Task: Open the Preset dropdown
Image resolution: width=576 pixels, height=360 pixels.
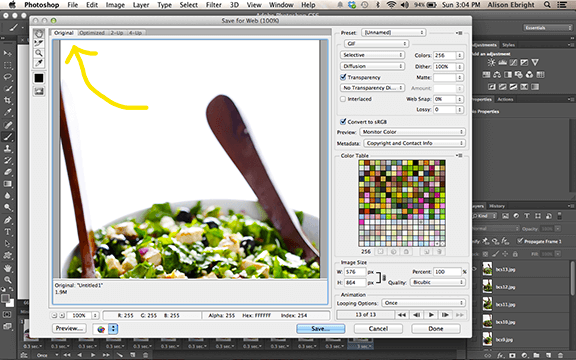Action: coord(393,33)
